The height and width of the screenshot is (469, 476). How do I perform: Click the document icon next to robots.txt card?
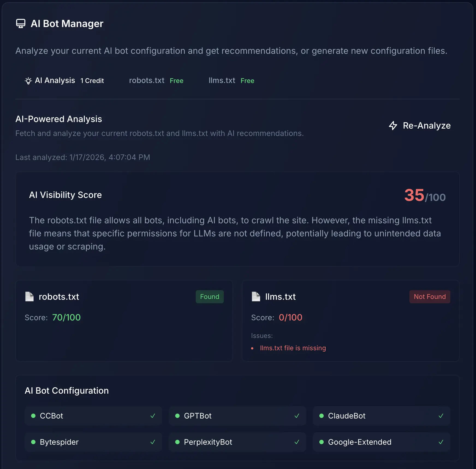point(29,296)
